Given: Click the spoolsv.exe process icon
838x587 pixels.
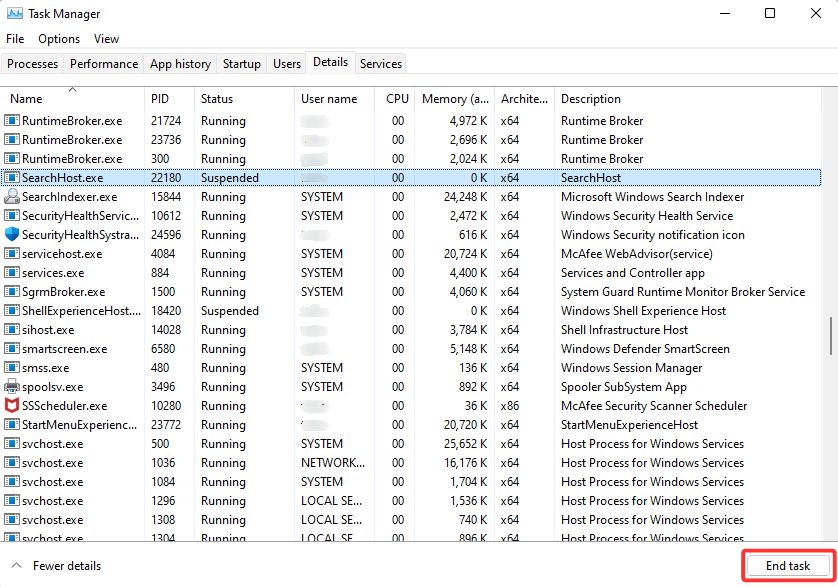Looking at the screenshot, I should click(x=11, y=387).
